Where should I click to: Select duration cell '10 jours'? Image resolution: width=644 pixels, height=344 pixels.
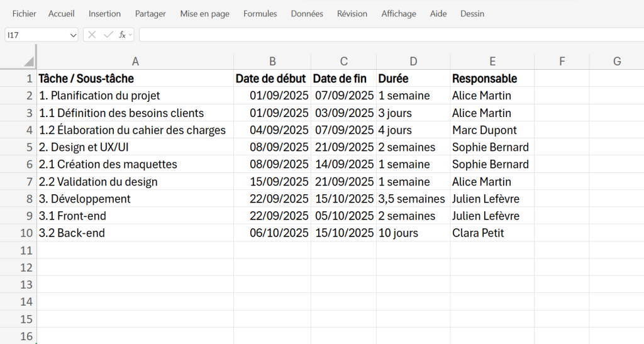coord(413,233)
